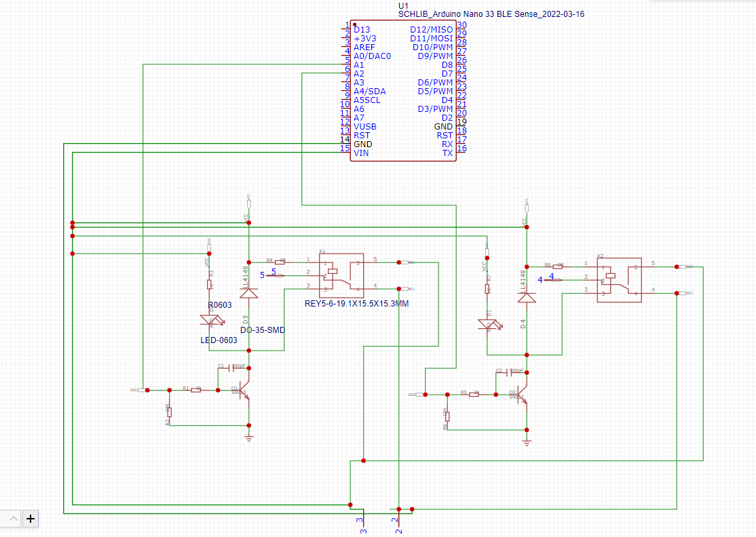This screenshot has width=756, height=537.
Task: Click the DO-35-SMD package label
Action: click(263, 330)
